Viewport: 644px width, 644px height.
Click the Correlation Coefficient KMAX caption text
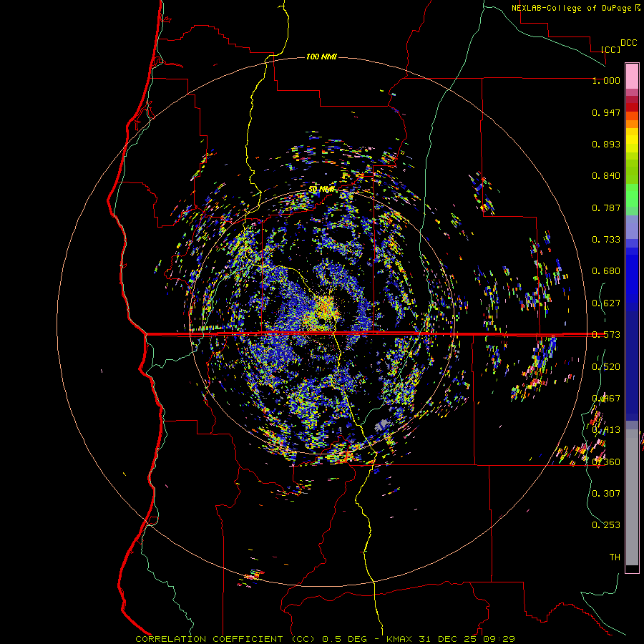pos(325,639)
